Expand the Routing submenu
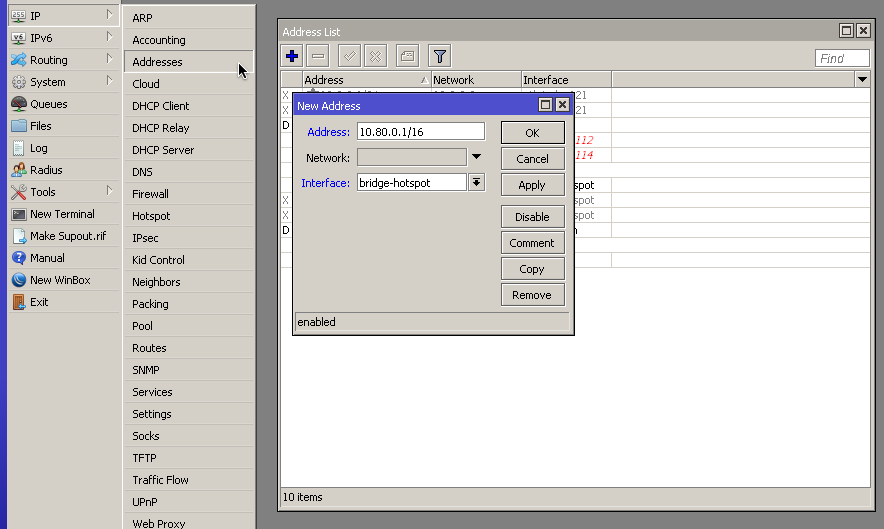The image size is (884, 529). (60, 60)
